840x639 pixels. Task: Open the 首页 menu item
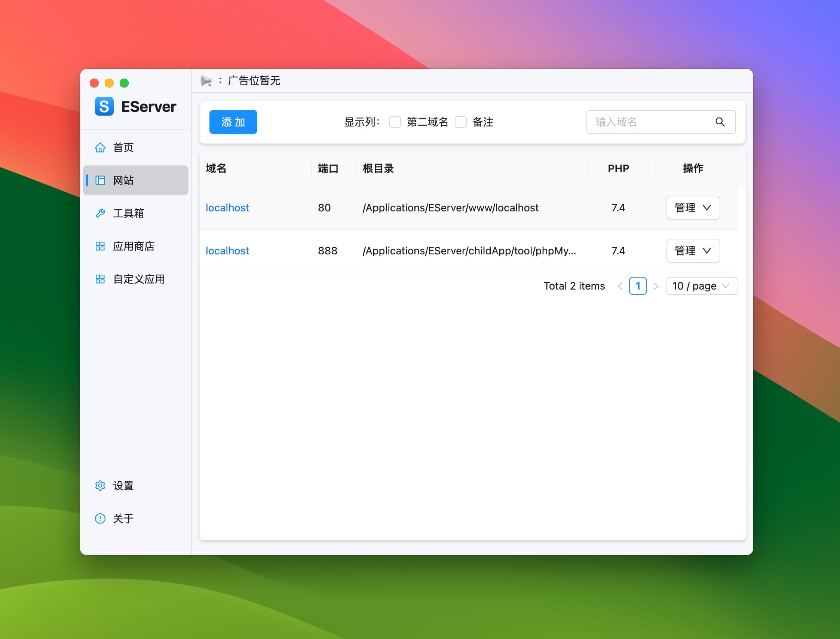point(136,147)
